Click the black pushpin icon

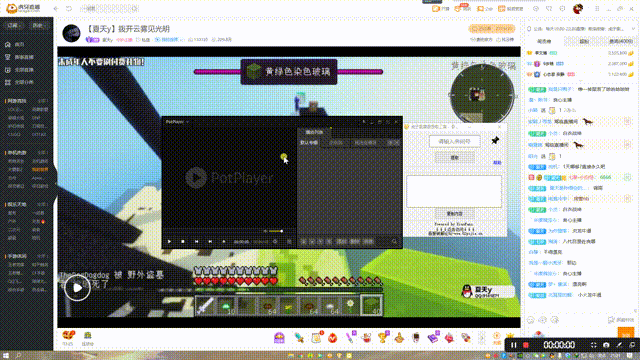click(x=495, y=140)
